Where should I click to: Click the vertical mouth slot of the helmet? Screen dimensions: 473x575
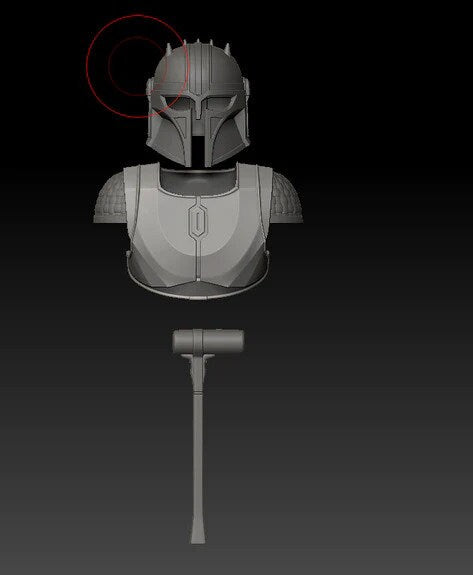coord(198,150)
